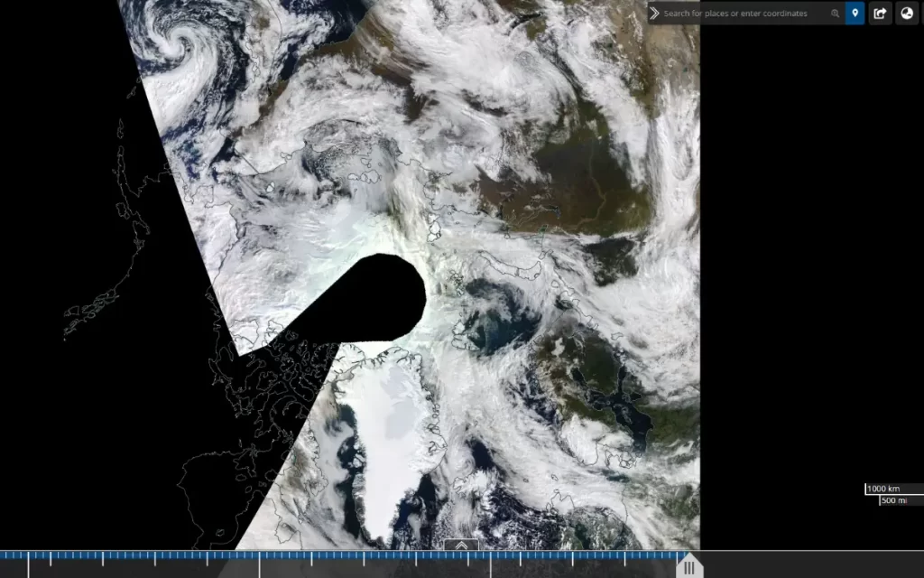This screenshot has width=924, height=578.
Task: Click the timeline date dragger handle
Action: coord(688,567)
